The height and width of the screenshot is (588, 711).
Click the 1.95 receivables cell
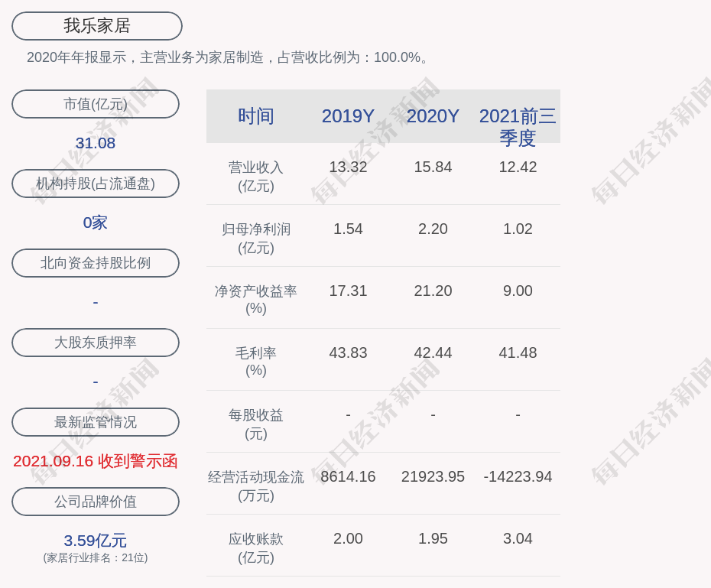[x=433, y=538]
